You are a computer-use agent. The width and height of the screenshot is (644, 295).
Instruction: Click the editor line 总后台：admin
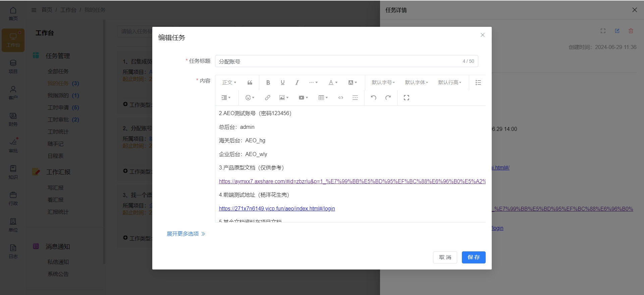236,127
